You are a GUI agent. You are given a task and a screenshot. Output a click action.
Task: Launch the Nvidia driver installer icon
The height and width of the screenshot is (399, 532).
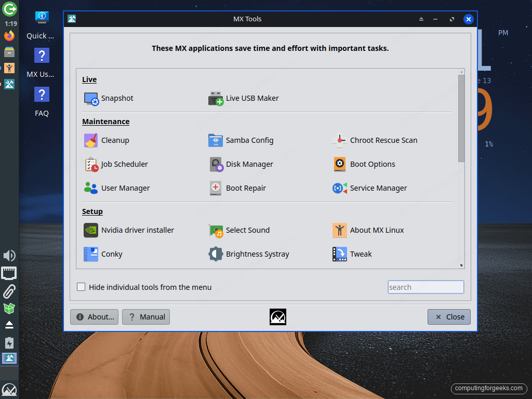click(91, 230)
